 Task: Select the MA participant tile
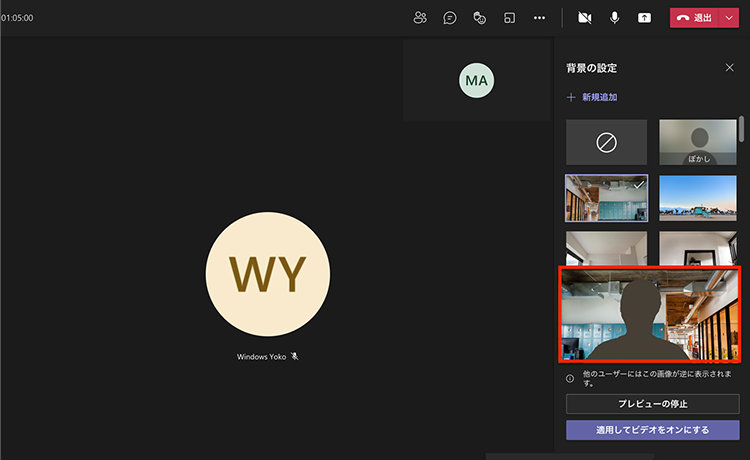(476, 80)
